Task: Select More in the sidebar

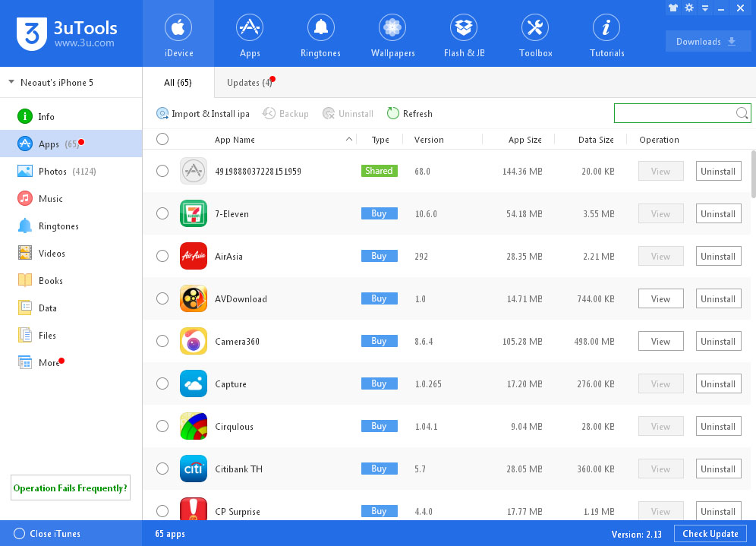Action: [x=71, y=363]
